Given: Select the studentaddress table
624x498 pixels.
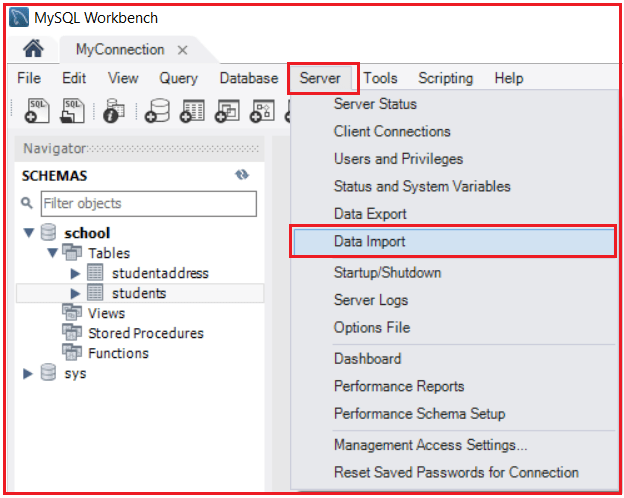Looking at the screenshot, I should [160, 273].
